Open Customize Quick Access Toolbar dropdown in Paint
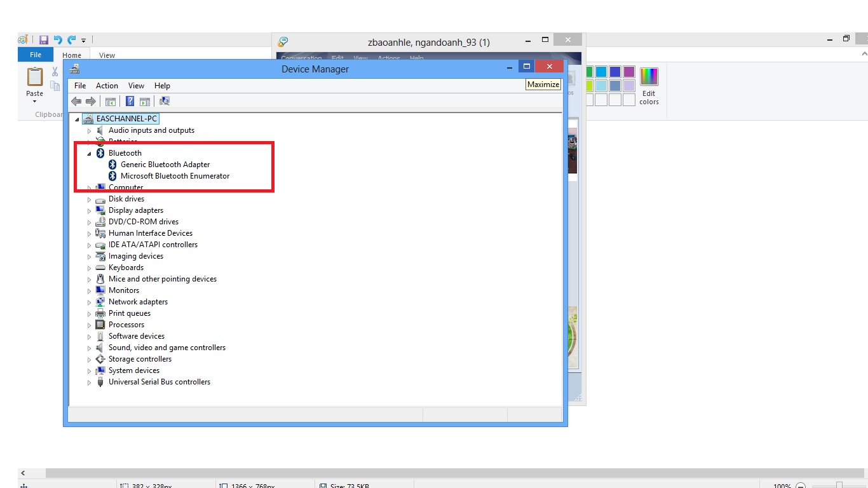Screen dimensions: 868x488 click(83, 40)
